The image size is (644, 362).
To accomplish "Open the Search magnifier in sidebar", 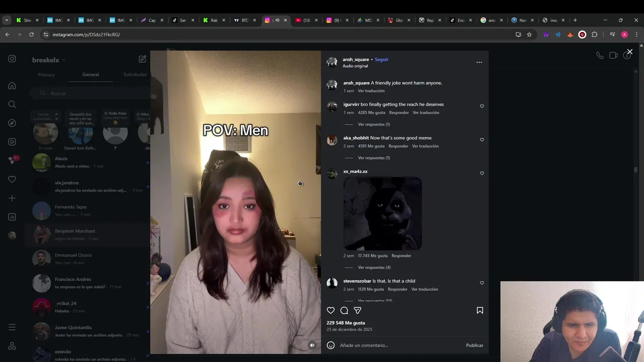I will tap(12, 104).
